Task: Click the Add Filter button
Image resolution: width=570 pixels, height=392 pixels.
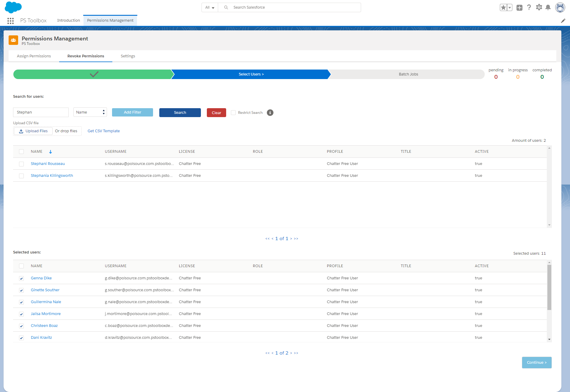Action: (x=133, y=112)
